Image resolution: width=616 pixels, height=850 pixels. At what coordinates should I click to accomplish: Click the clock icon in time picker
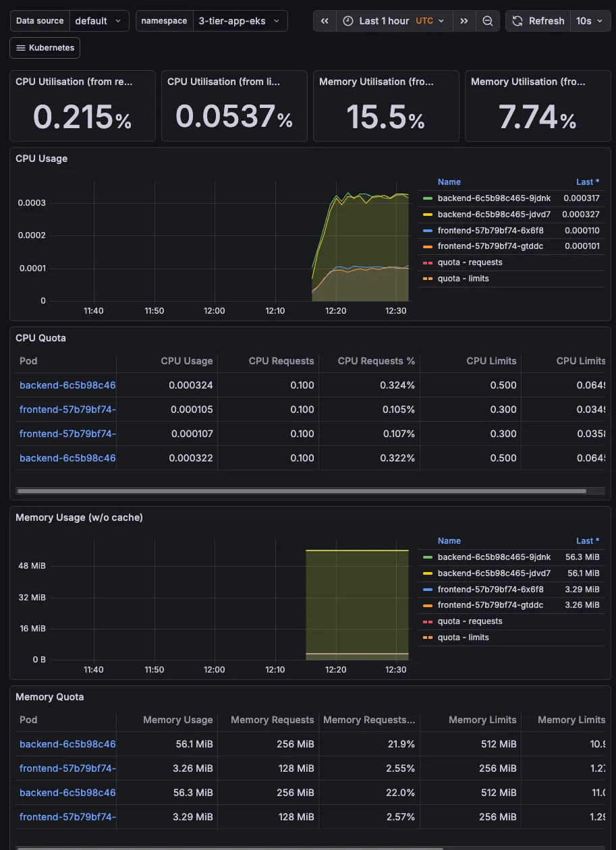point(348,21)
